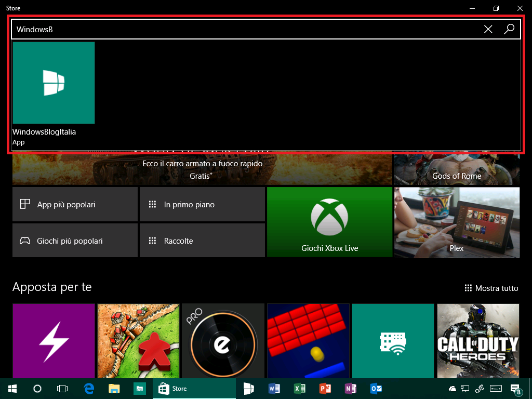Open the purple lightning bolt app
Viewport: 532px width, 399px height.
pos(54,341)
